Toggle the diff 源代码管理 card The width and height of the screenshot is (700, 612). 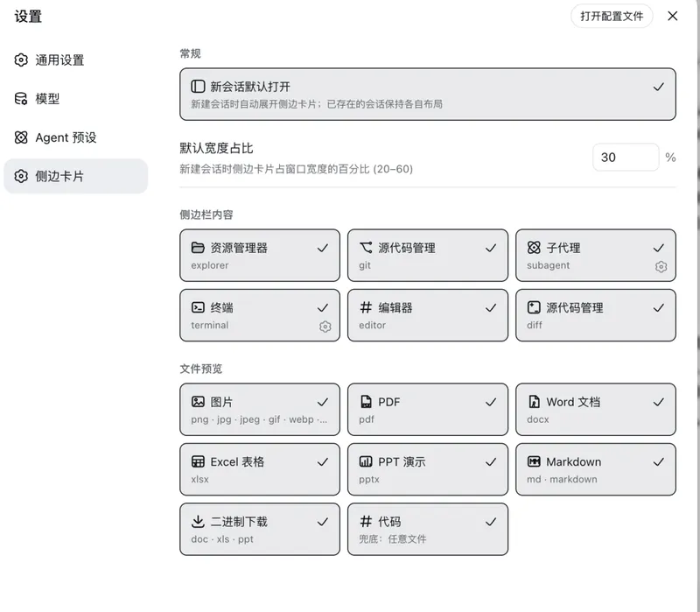pos(596,315)
